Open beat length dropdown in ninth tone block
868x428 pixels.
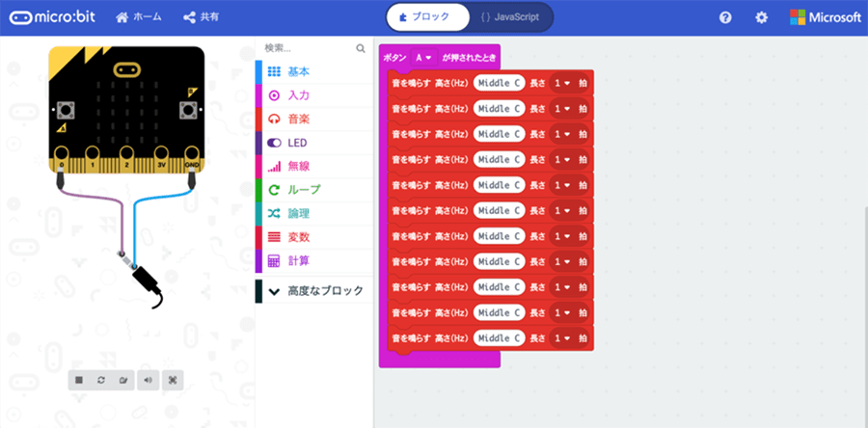point(563,287)
